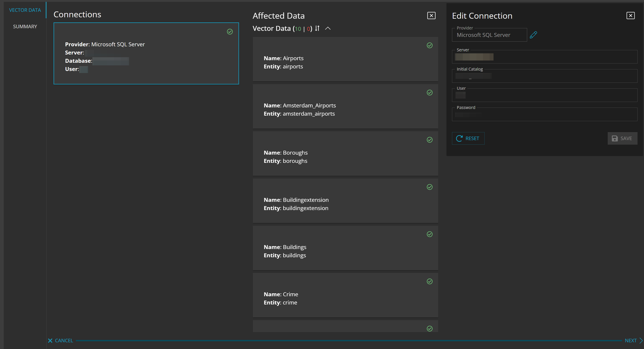Focus the Password input field
The image size is (644, 349).
pos(544,115)
